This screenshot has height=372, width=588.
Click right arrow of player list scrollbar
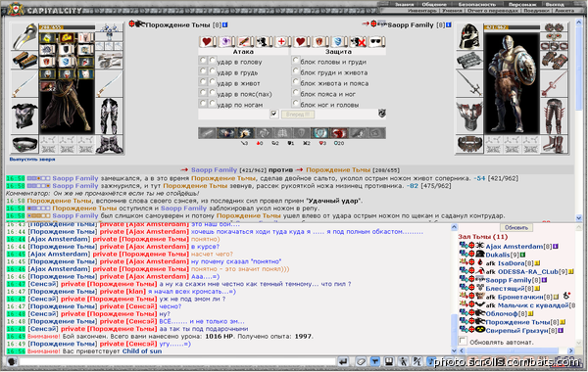click(x=570, y=351)
